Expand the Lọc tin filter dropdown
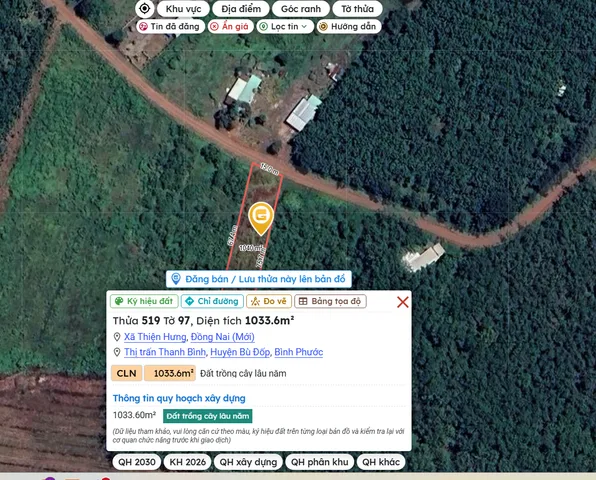Image resolution: width=596 pixels, height=480 pixels. [285, 27]
